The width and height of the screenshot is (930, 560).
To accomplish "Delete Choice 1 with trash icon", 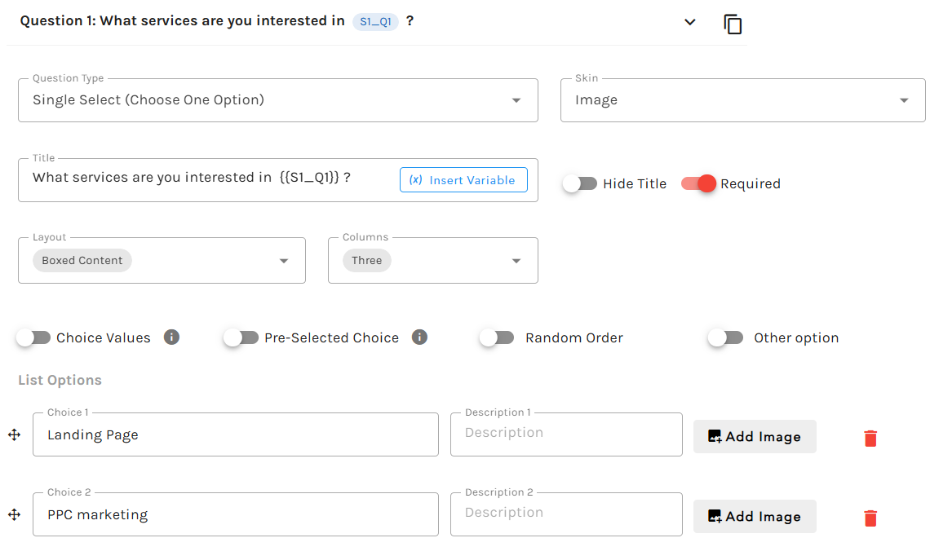I will tap(870, 439).
